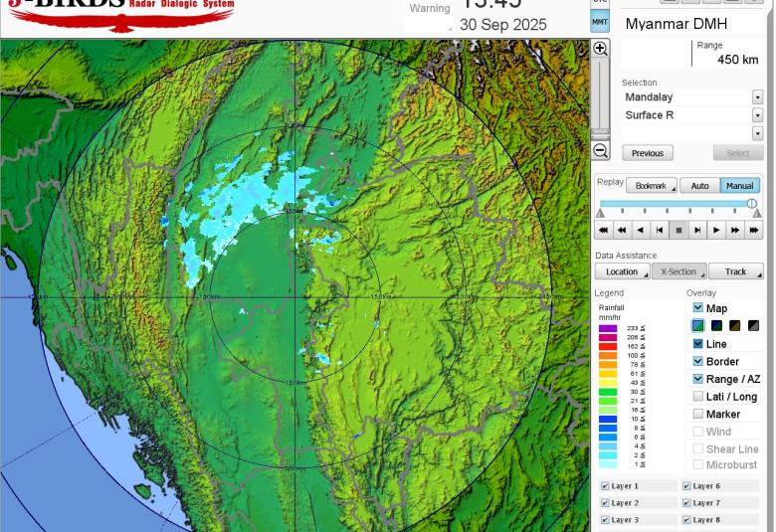Jump to the first replay frame
Viewport: 776px width, 532px height.
click(603, 230)
